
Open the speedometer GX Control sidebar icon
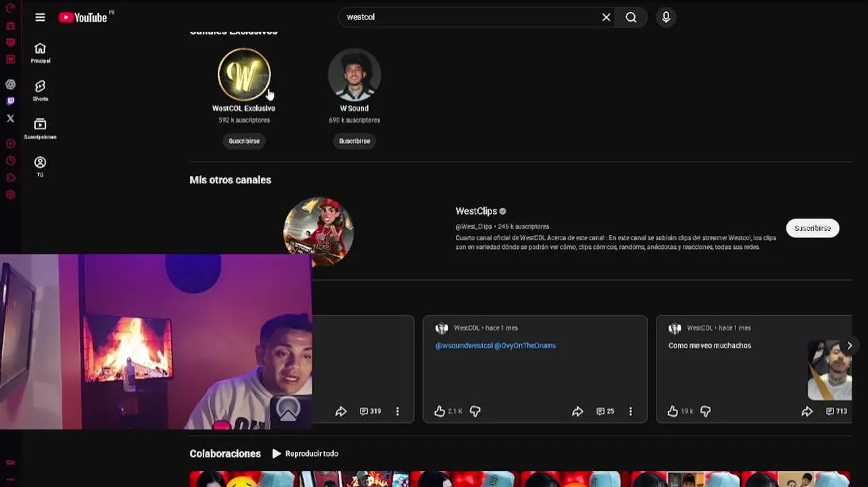pyautogui.click(x=10, y=8)
